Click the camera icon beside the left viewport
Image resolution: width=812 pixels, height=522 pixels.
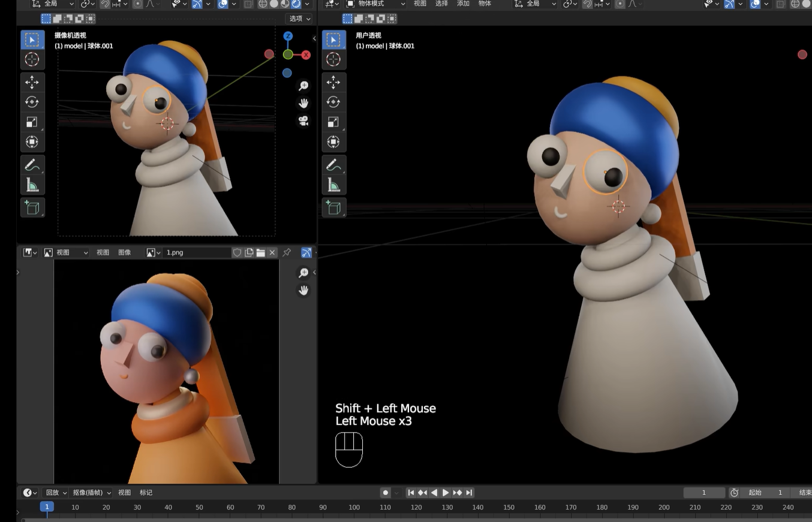(x=303, y=121)
